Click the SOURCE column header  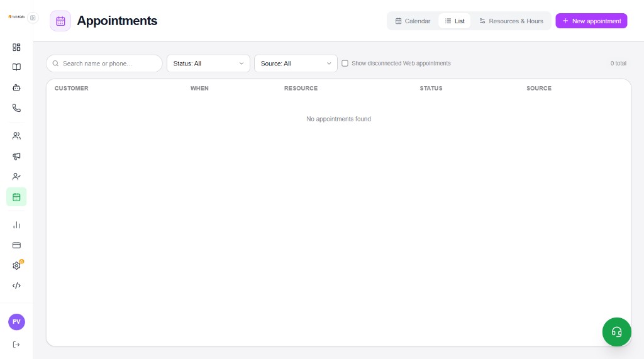click(539, 88)
